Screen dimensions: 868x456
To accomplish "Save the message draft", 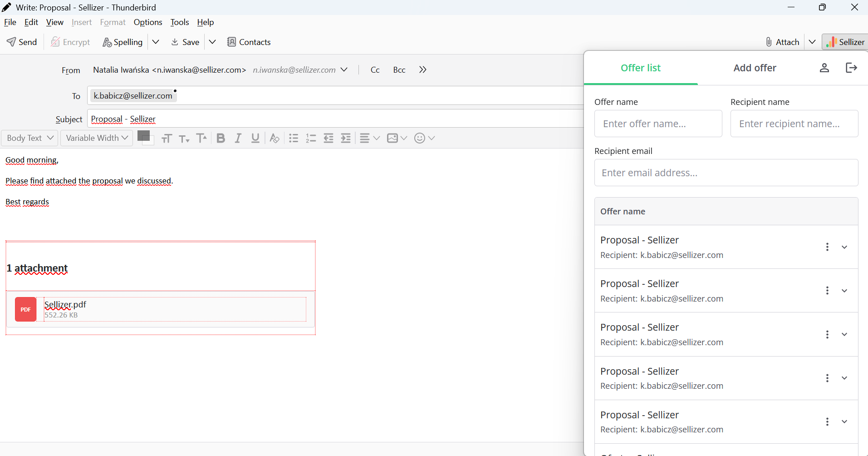I will pyautogui.click(x=185, y=42).
